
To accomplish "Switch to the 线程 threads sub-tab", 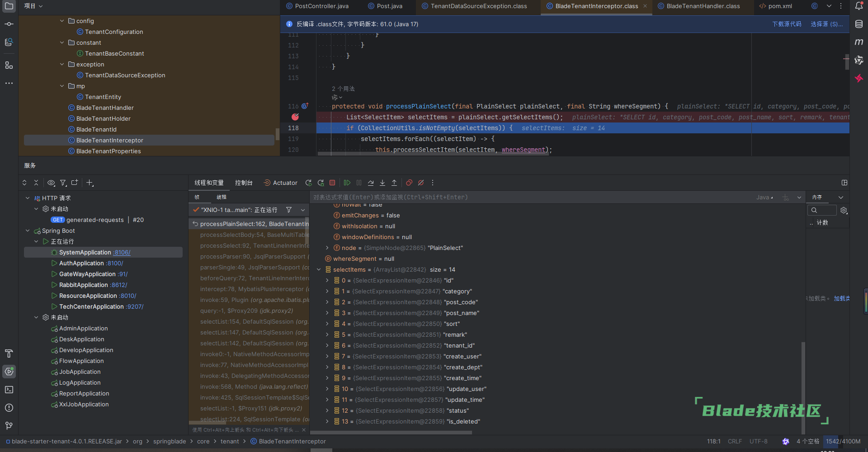I will pos(222,197).
